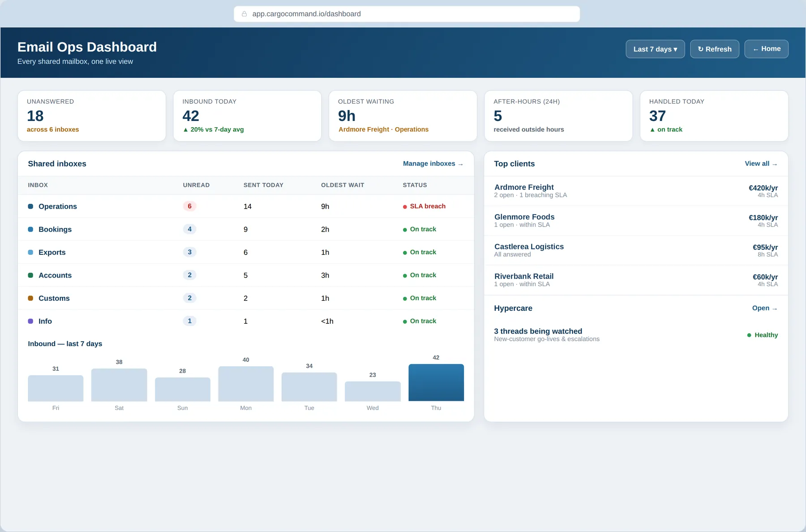Go back with the Home button
Viewport: 806px width, 532px height.
(x=766, y=49)
